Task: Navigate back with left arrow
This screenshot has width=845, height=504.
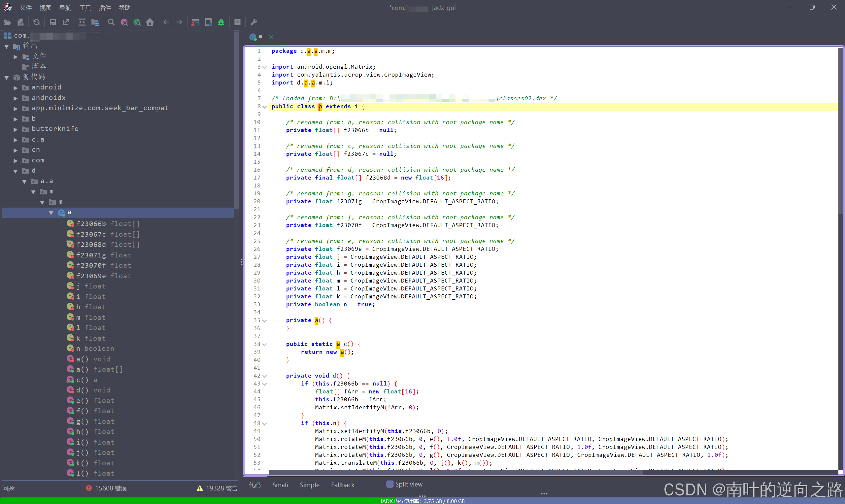Action: 166,22
